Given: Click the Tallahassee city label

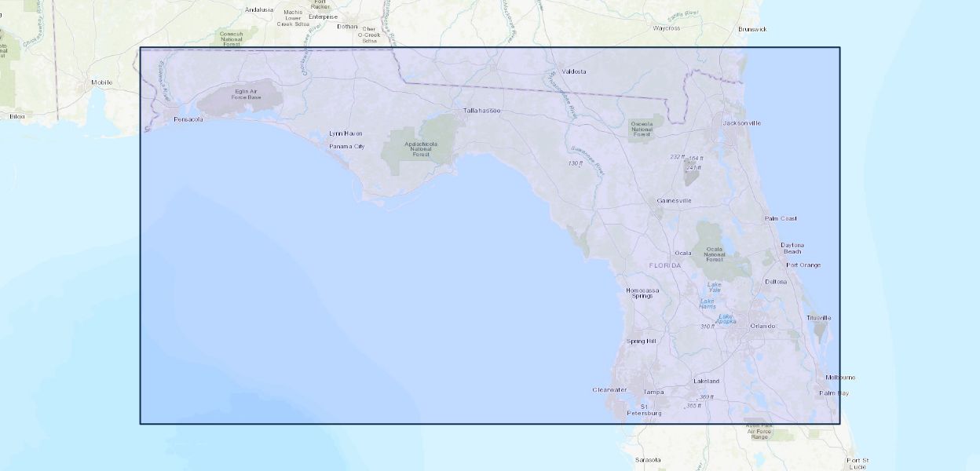Looking at the screenshot, I should coord(481,111).
